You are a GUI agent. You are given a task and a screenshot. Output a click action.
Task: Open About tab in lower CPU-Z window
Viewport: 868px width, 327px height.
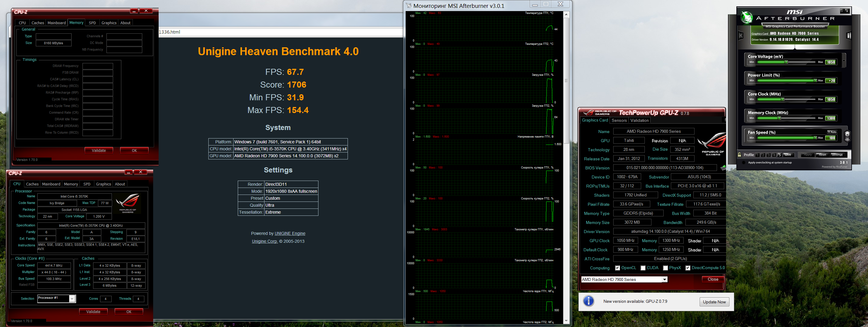coord(120,184)
